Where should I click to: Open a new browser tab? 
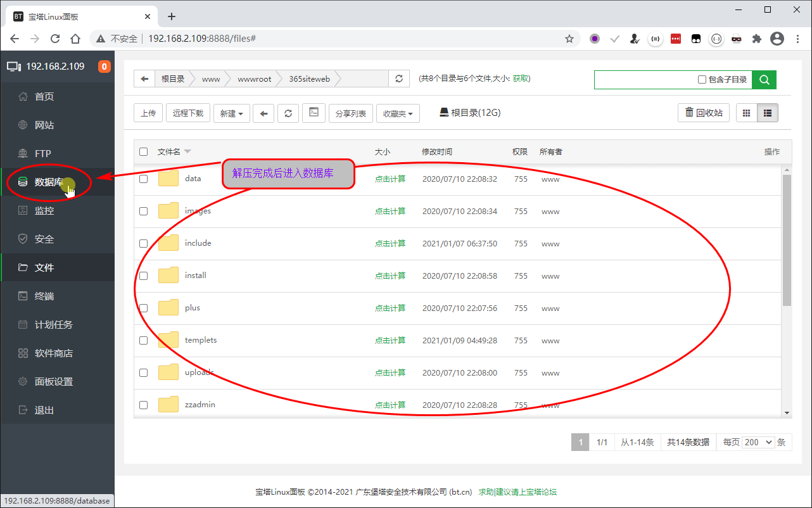[x=171, y=16]
